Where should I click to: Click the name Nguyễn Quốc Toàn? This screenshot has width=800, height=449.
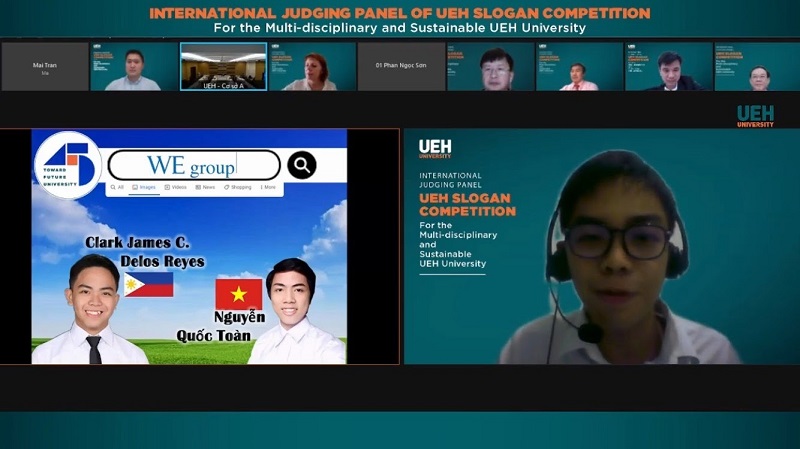(x=221, y=327)
